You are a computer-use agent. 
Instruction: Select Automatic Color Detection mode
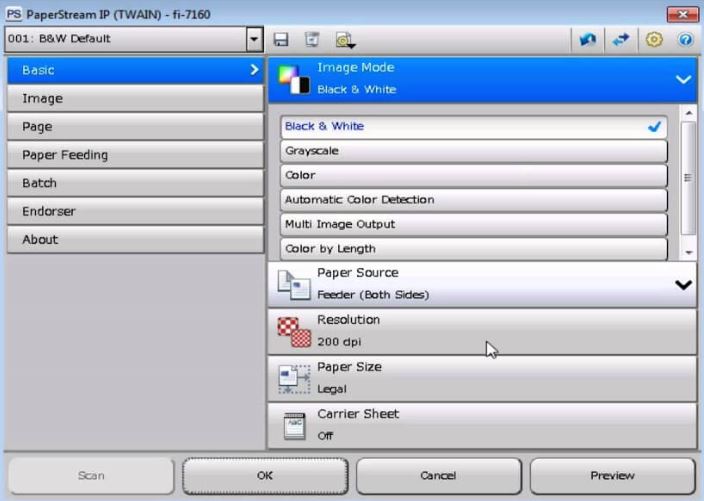click(x=474, y=200)
